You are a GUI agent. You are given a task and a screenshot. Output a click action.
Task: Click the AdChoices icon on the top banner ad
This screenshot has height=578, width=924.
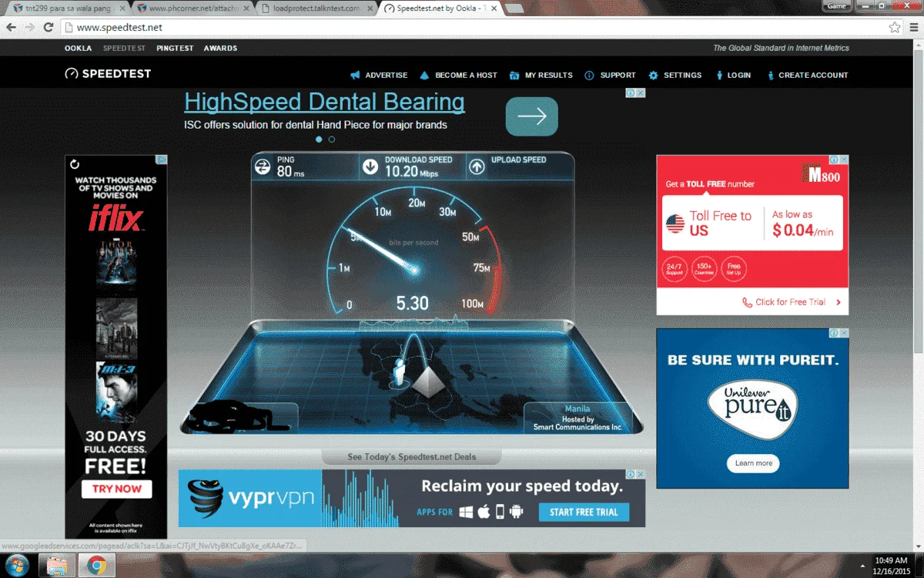(x=630, y=92)
